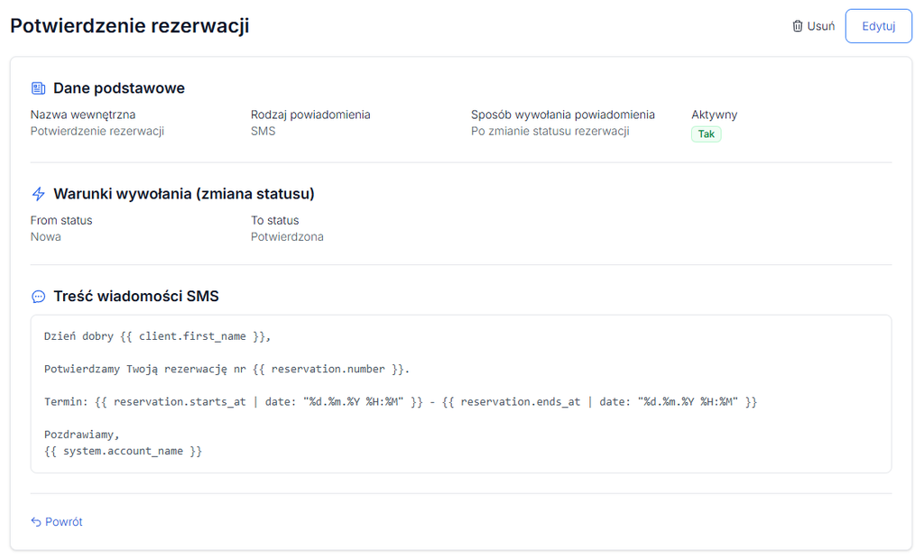Click the Warunki wywołania (zmiana statusu) heading

[184, 194]
